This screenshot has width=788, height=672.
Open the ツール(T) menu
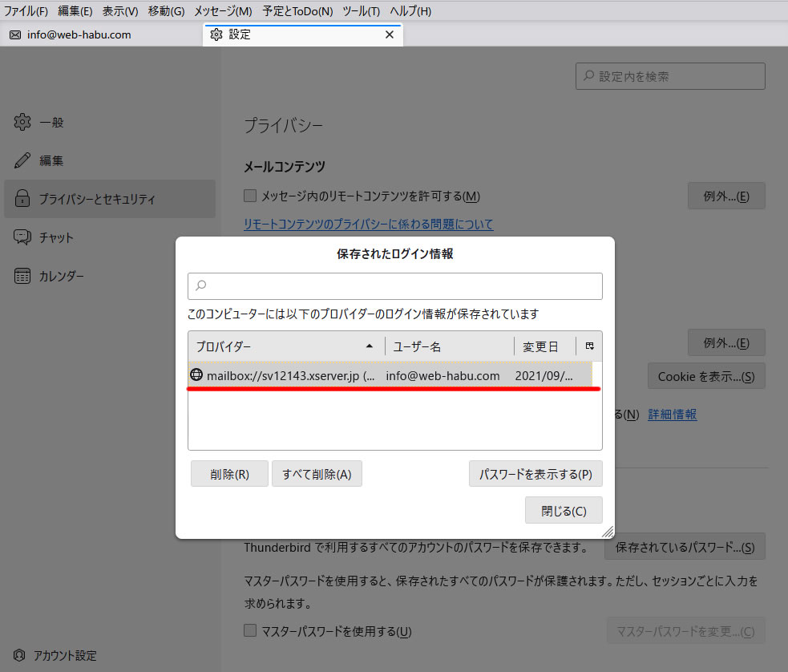[x=361, y=11]
